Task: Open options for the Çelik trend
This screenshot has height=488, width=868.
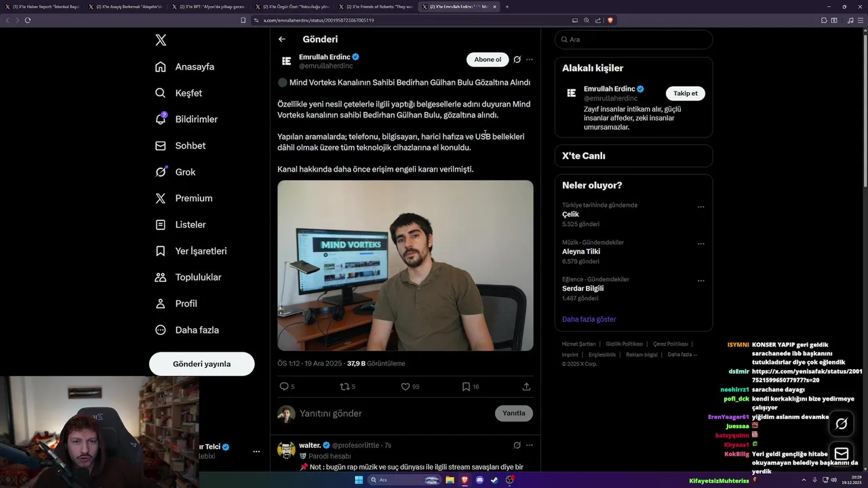Action: point(701,207)
